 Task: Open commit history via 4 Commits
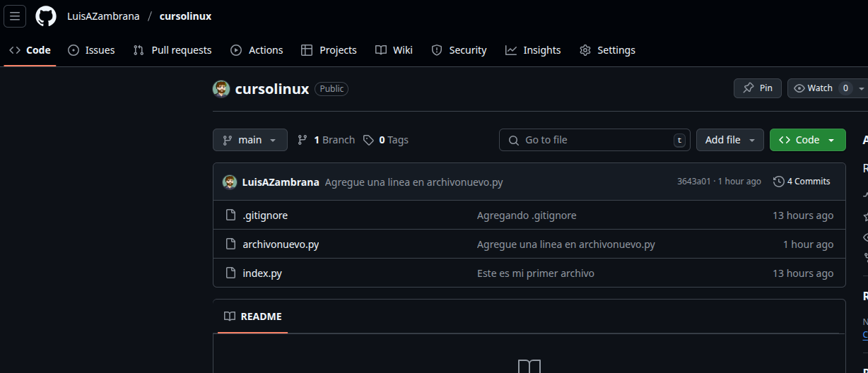point(802,182)
